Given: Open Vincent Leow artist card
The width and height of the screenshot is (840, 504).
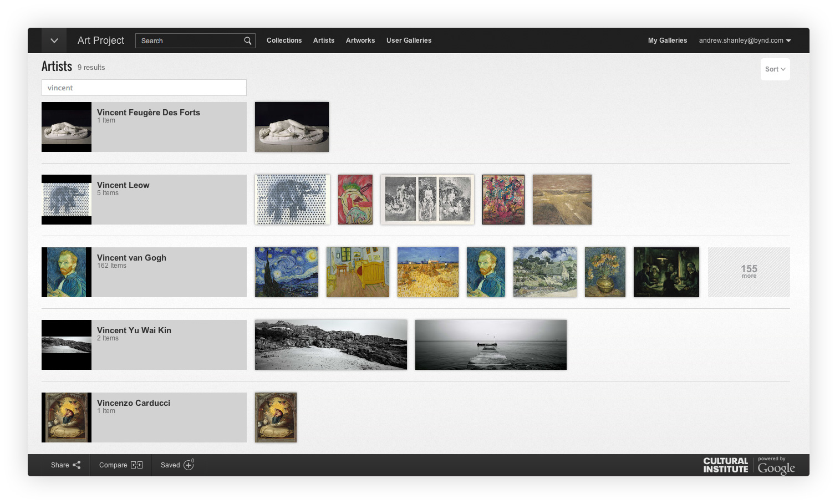Looking at the screenshot, I should [144, 200].
